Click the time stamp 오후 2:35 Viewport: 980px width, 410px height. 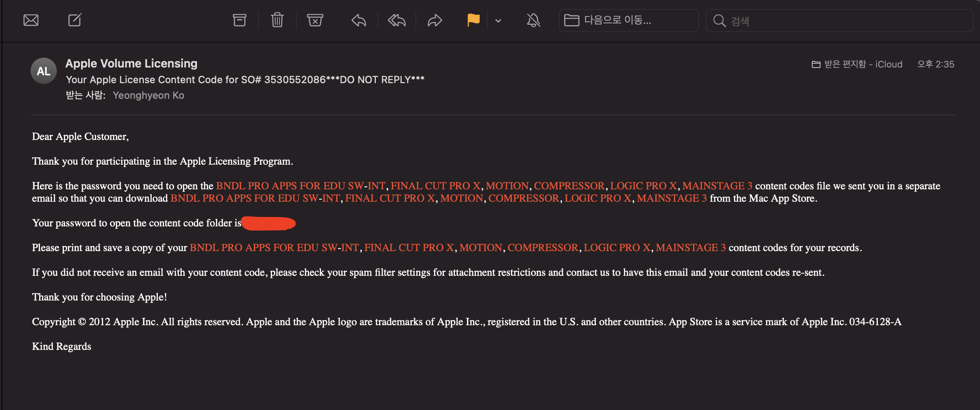point(935,64)
